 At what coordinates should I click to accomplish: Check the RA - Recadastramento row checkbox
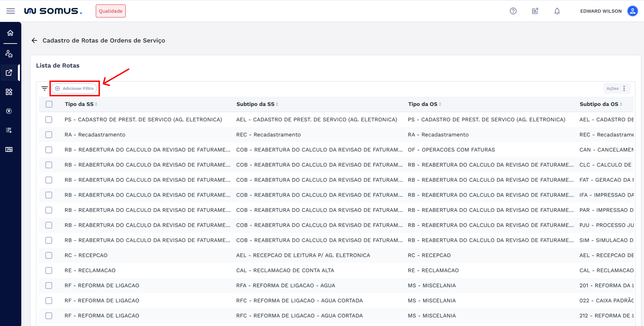pyautogui.click(x=49, y=135)
